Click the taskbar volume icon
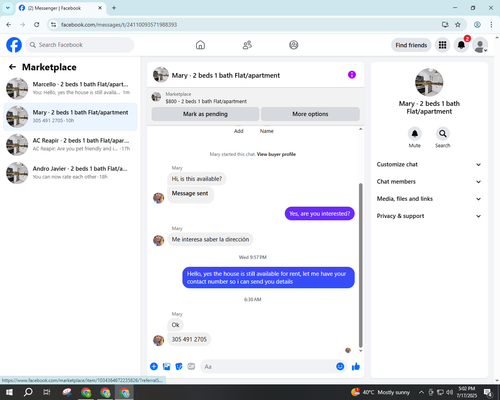 coord(450,392)
